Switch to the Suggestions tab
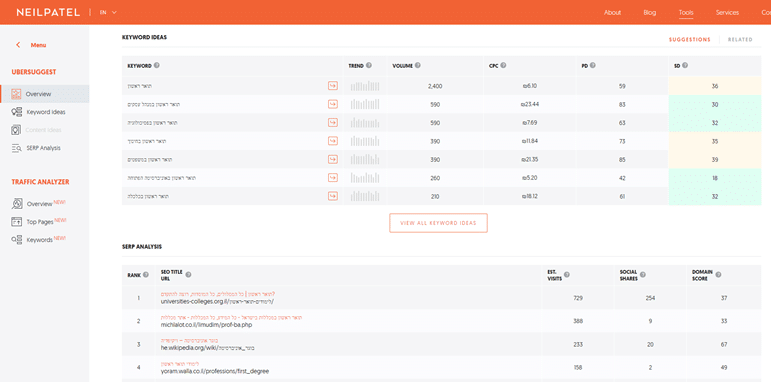This screenshot has width=771, height=382. click(689, 40)
